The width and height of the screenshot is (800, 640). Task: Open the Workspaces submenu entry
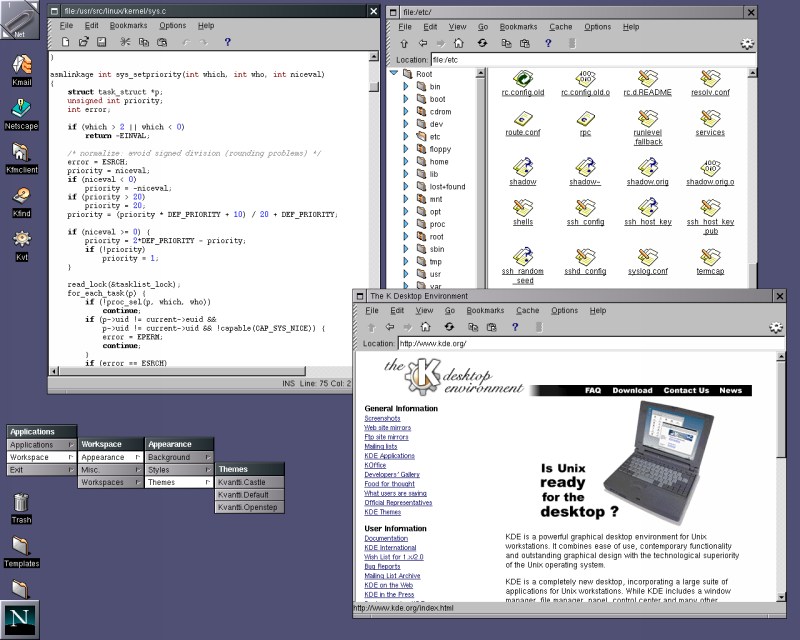coord(110,482)
